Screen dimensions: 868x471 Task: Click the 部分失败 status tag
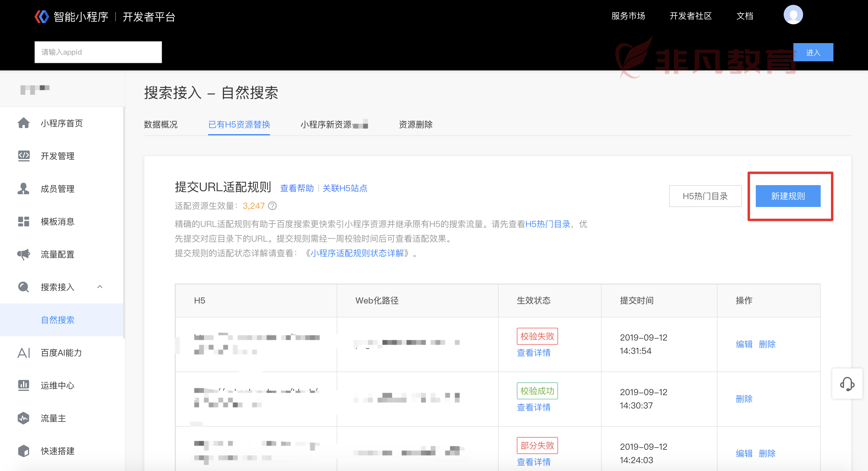pos(537,446)
